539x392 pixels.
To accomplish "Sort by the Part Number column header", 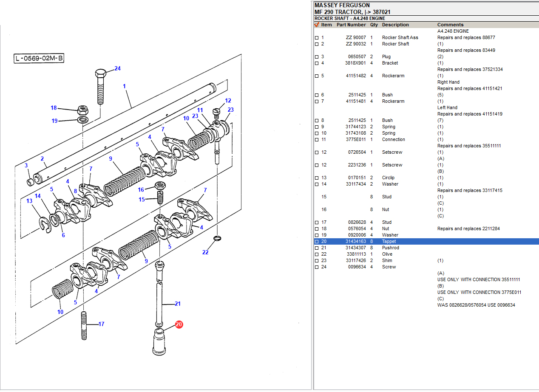I will 351,25.
